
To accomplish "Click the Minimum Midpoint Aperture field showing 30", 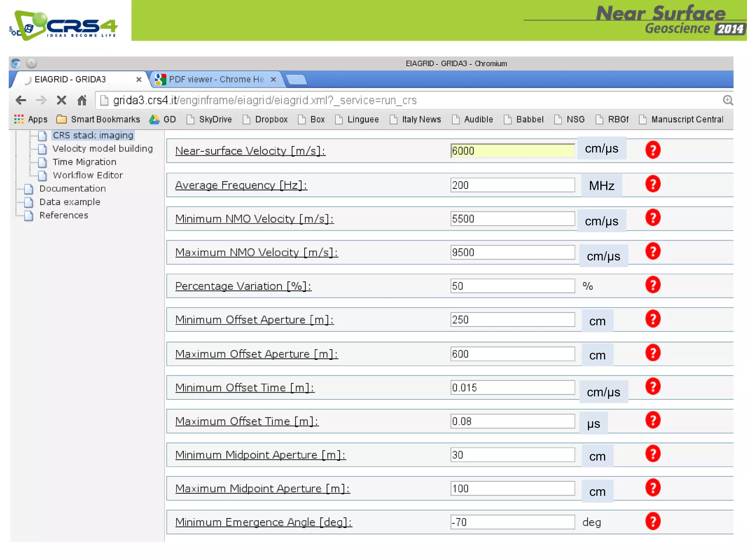I will [x=512, y=455].
